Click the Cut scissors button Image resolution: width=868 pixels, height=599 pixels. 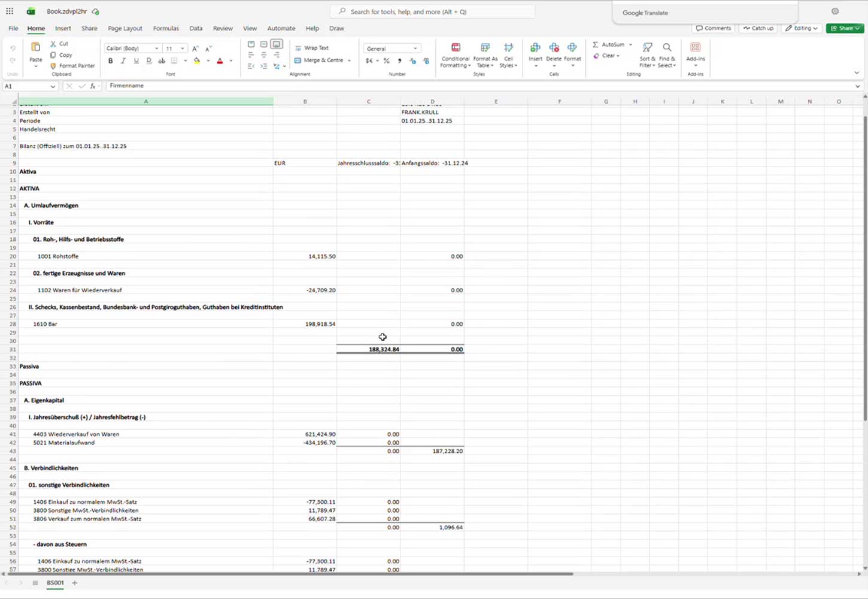[x=59, y=44]
